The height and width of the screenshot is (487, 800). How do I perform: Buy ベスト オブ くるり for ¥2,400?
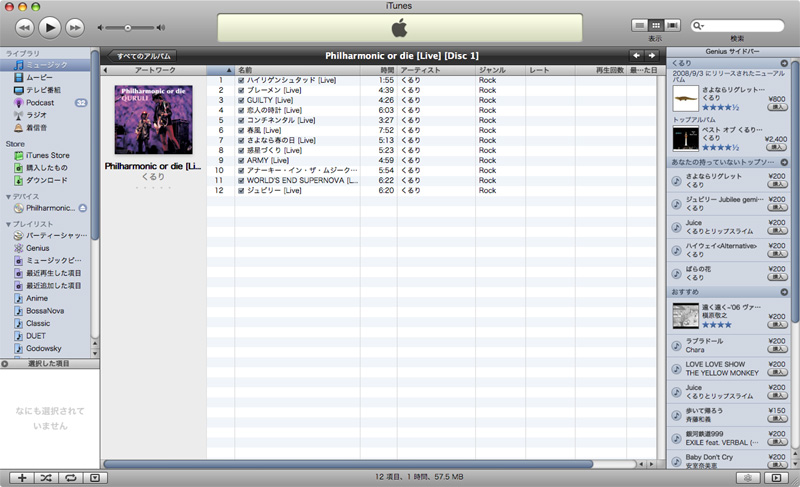coord(777,147)
